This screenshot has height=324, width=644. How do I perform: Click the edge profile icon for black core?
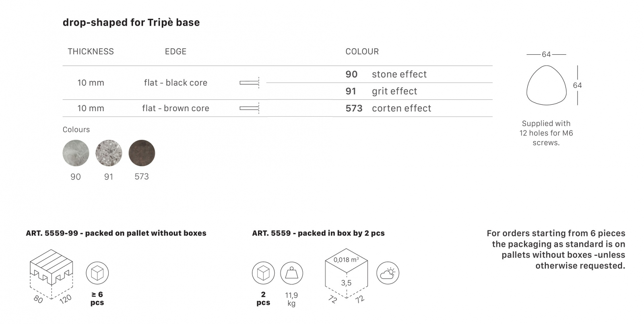[x=250, y=83]
